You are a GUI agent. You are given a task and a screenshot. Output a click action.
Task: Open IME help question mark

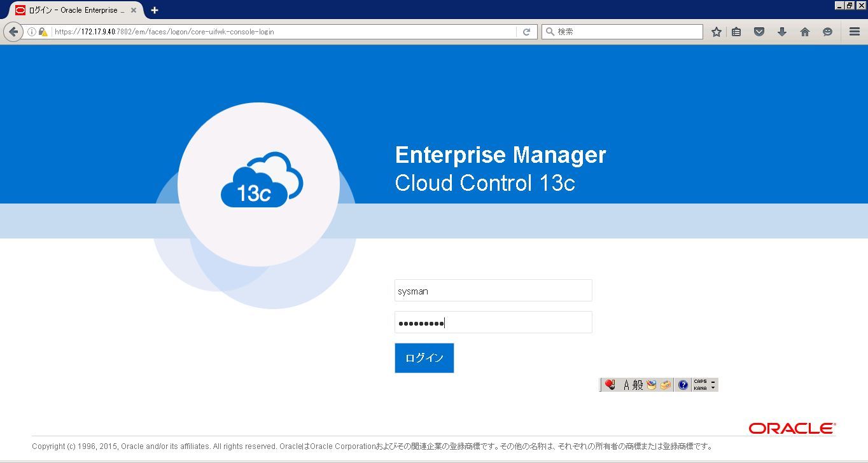coord(683,385)
